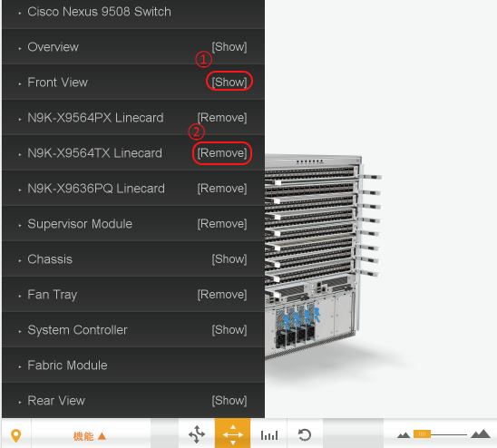The width and height of the screenshot is (497, 448).
Task: Toggle Show for Overview
Action: tap(229, 47)
